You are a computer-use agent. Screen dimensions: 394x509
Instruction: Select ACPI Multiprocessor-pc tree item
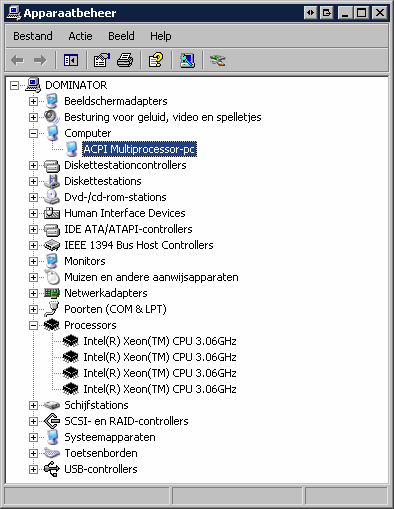point(139,149)
